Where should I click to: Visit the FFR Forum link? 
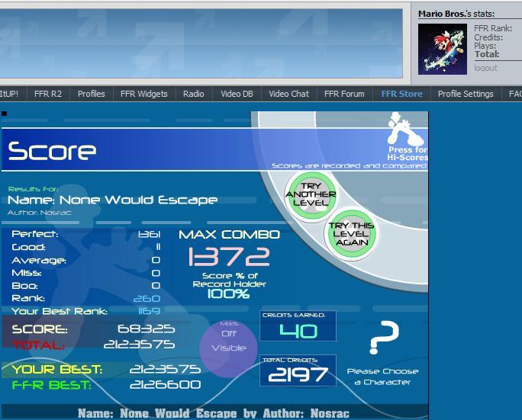(x=344, y=94)
